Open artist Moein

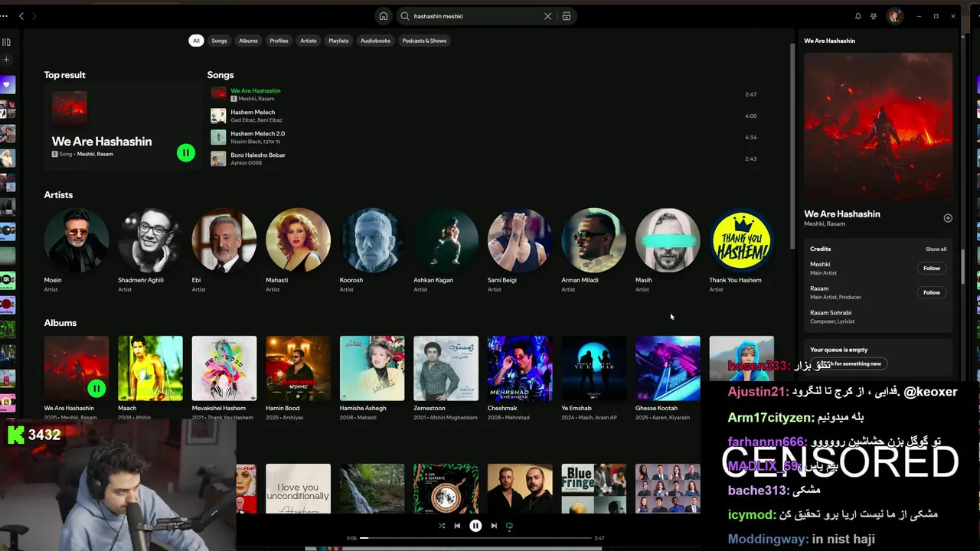click(x=76, y=240)
